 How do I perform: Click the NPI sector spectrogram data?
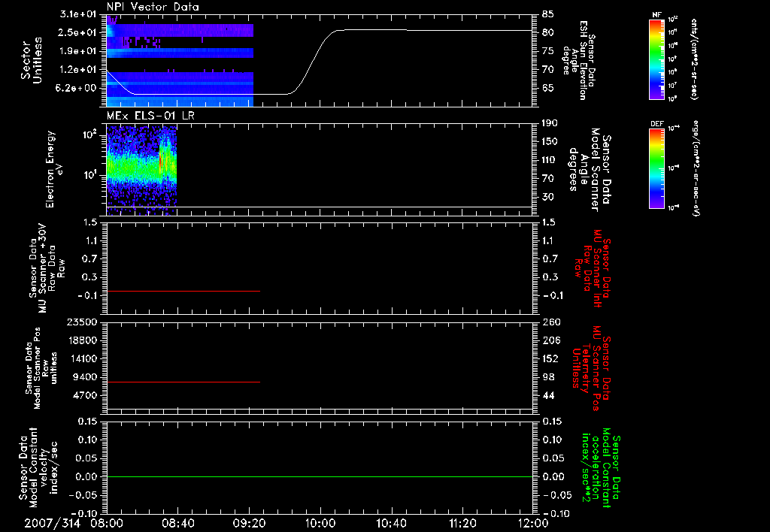[x=180, y=60]
